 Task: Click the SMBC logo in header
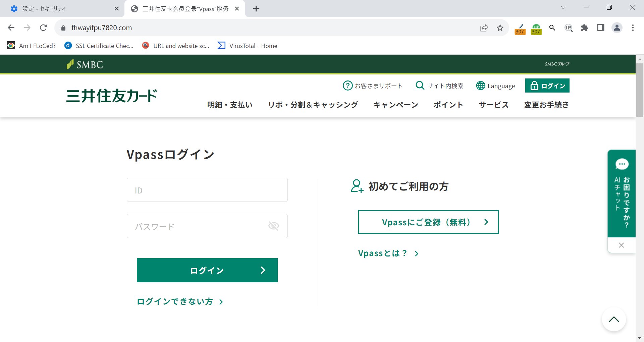(x=85, y=64)
